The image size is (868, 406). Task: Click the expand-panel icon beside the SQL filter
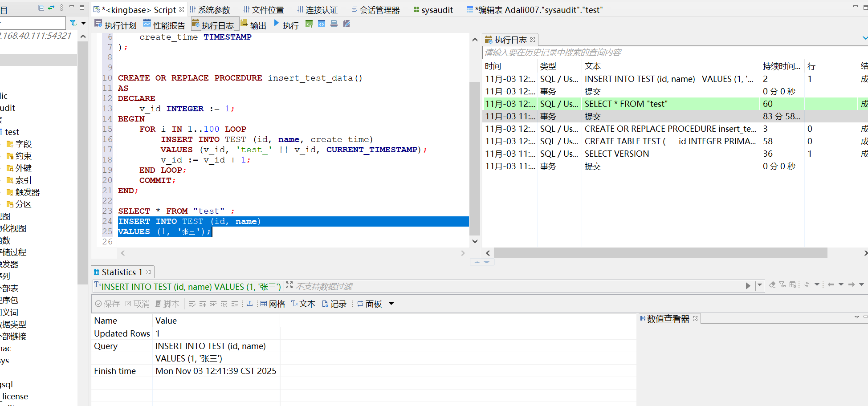point(289,285)
